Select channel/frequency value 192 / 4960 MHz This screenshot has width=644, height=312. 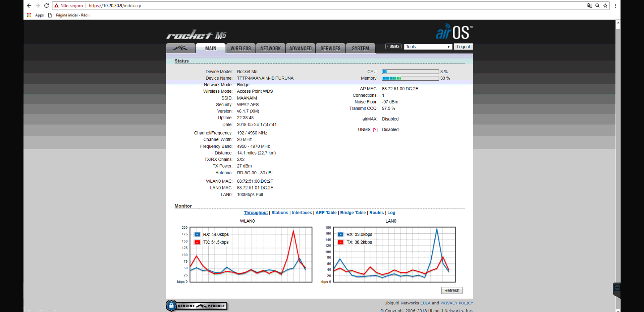pos(252,133)
